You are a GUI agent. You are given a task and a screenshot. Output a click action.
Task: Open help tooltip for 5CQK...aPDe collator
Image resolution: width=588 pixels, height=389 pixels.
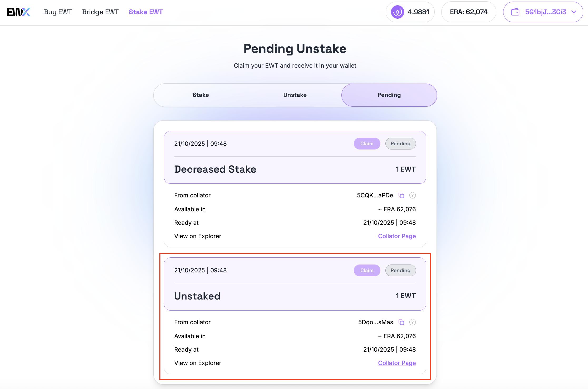(x=413, y=195)
